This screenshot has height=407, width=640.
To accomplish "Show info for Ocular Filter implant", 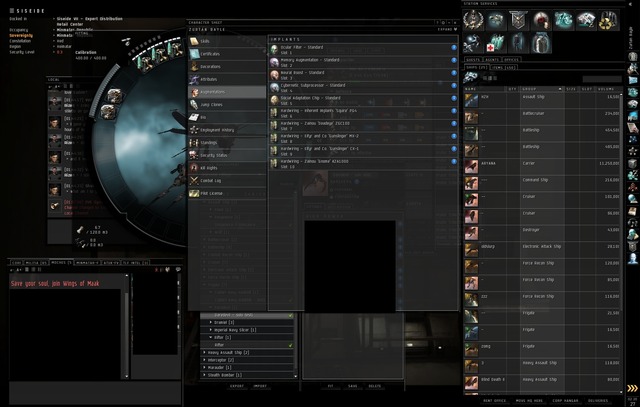I will [453, 47].
